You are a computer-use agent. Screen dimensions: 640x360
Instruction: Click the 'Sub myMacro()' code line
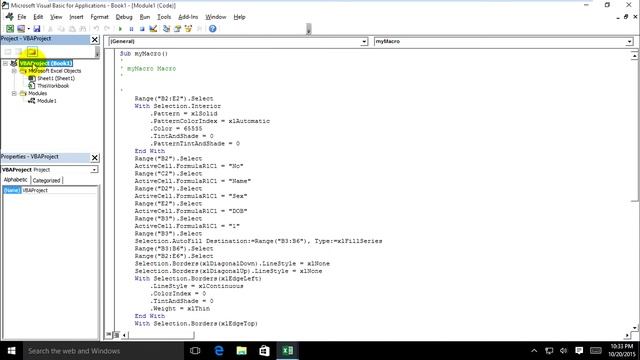tap(144, 53)
